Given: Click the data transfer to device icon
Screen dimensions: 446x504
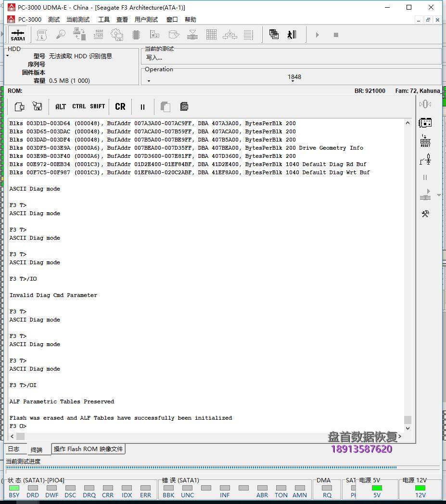Looking at the screenshot, I should coord(79,34).
